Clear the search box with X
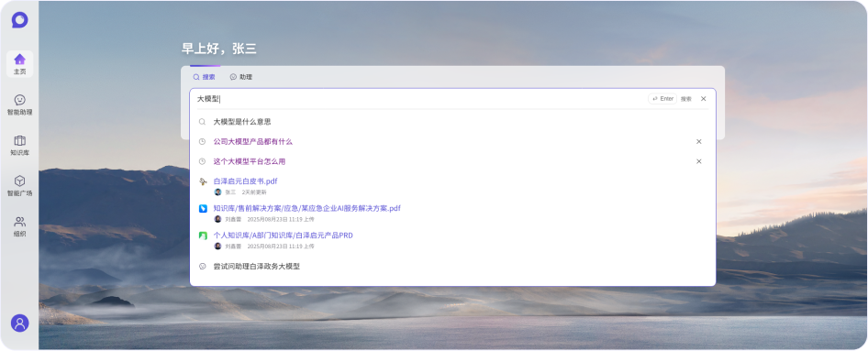This screenshot has width=868, height=351. click(704, 99)
